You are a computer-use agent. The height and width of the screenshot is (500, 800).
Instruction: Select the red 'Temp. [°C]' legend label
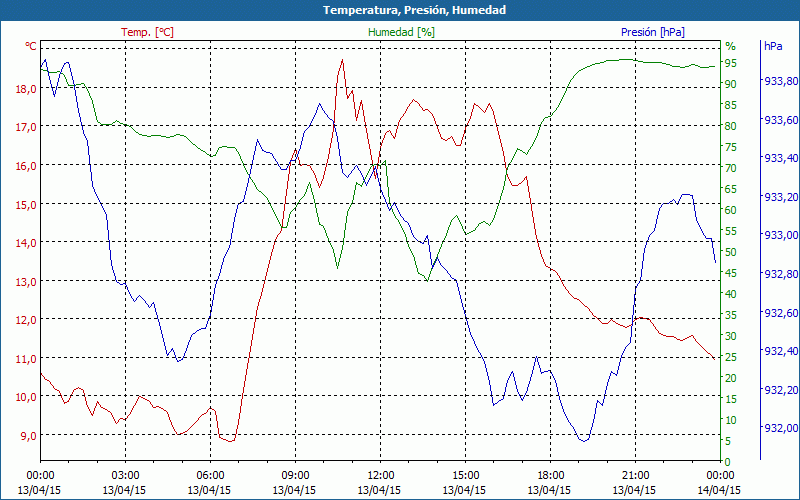pyautogui.click(x=147, y=32)
